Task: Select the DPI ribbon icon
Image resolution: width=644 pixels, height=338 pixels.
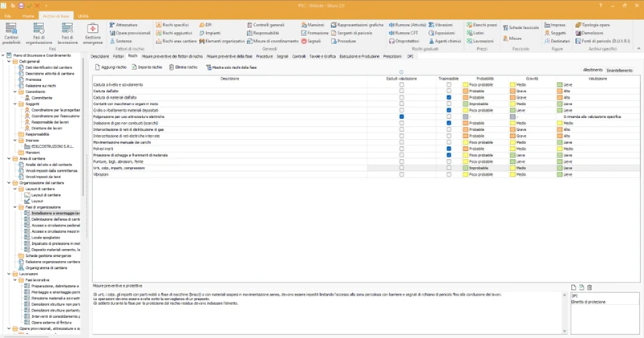Action: pos(205,25)
